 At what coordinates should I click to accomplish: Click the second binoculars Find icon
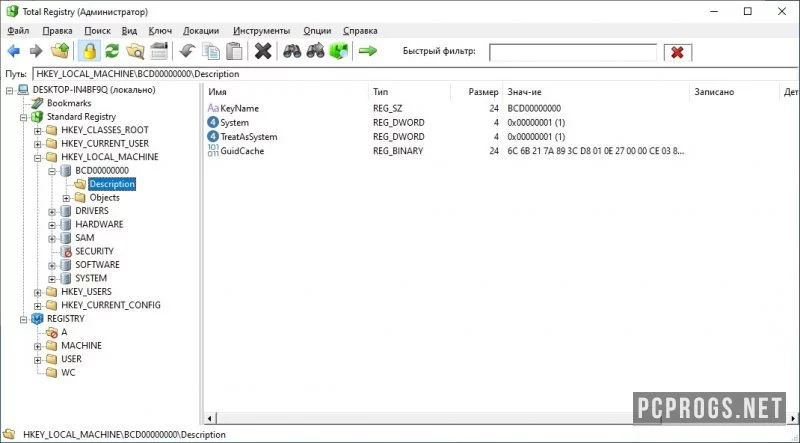coord(315,51)
